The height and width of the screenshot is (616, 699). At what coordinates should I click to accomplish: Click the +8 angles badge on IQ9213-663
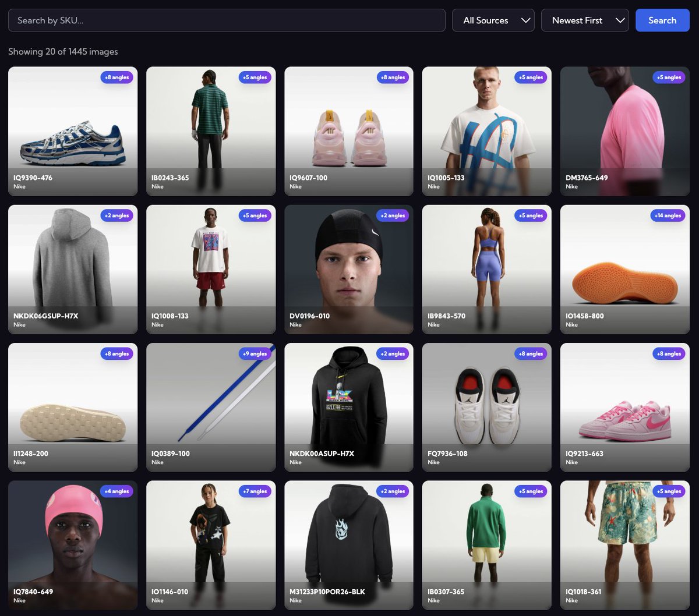(x=669, y=353)
